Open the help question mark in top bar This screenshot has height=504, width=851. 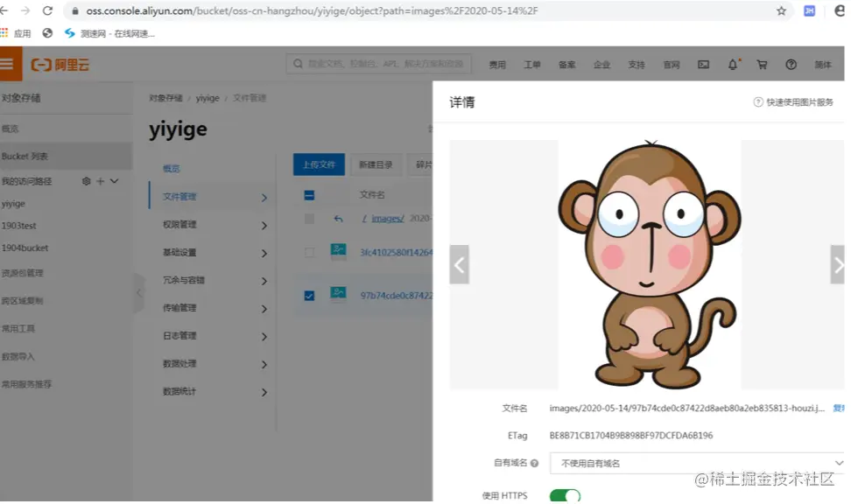(x=791, y=65)
